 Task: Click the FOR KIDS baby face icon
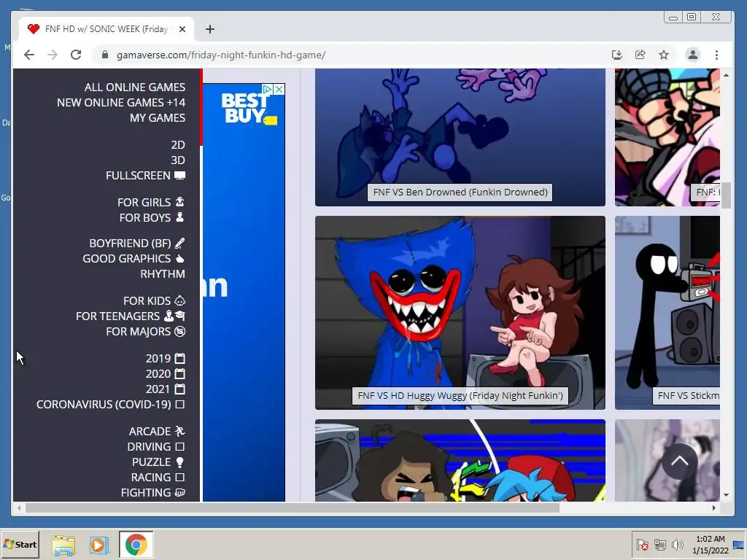(x=179, y=300)
